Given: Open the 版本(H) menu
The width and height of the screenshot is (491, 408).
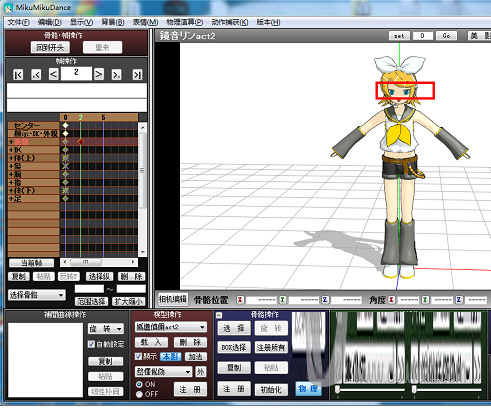Looking at the screenshot, I should pyautogui.click(x=268, y=22).
